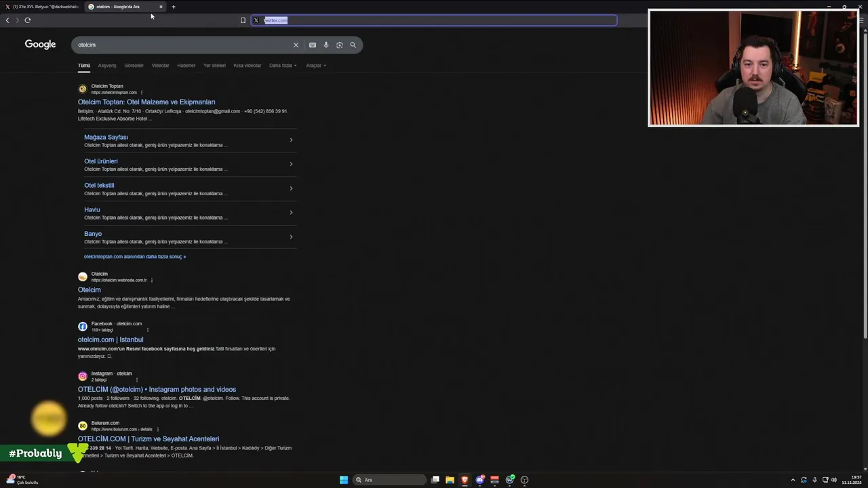Open the on-screen keyboard input tool
Screen dimensions: 868x488
pos(312,45)
